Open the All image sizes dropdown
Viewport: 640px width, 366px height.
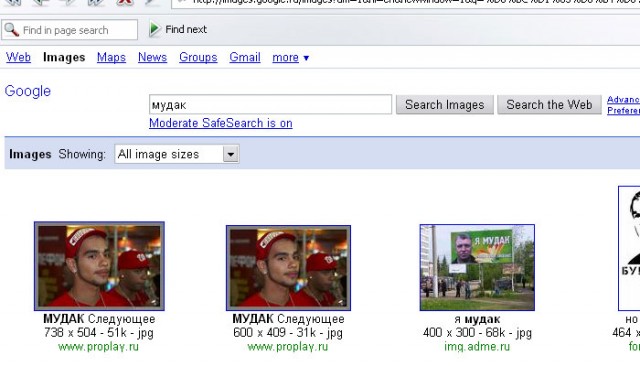177,154
